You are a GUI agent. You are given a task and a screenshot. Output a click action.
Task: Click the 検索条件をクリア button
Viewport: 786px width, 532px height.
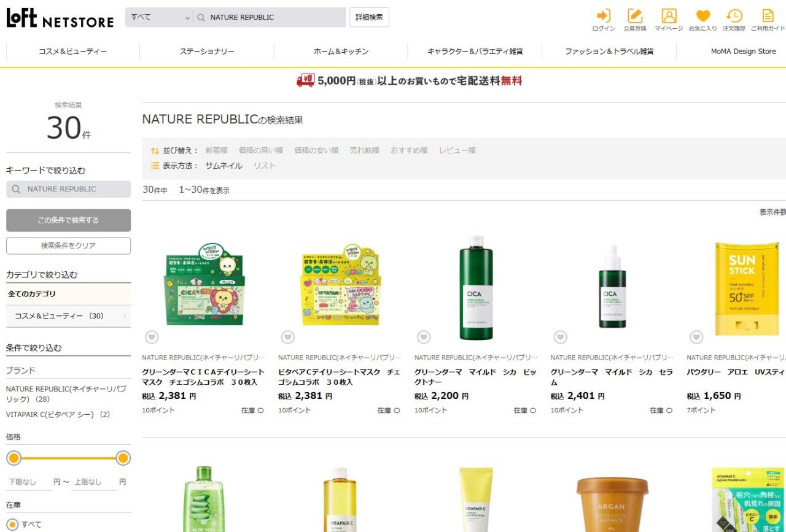[68, 245]
